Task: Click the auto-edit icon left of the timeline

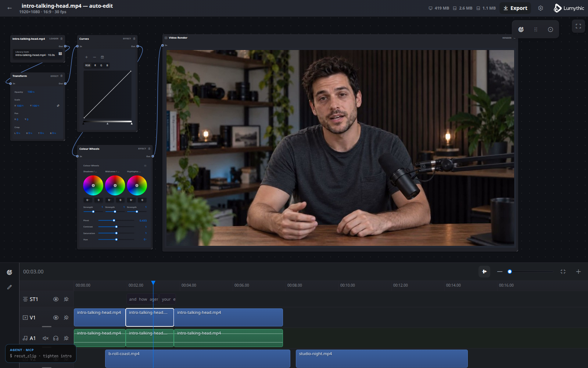Action: click(x=10, y=272)
